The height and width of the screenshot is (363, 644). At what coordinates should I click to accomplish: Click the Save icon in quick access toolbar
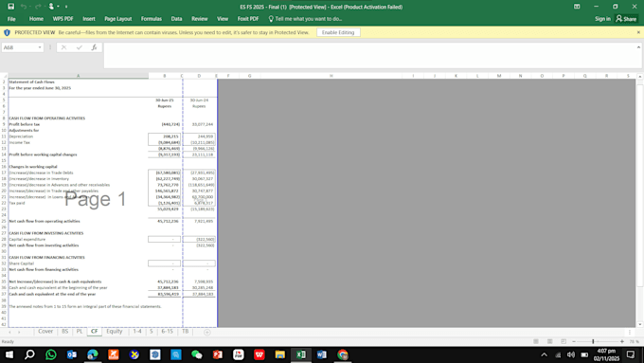(11, 7)
